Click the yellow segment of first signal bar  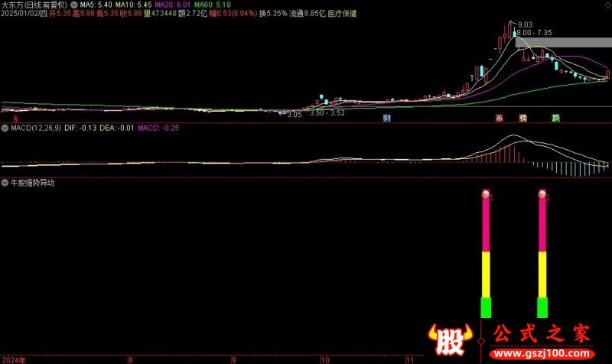(x=486, y=275)
